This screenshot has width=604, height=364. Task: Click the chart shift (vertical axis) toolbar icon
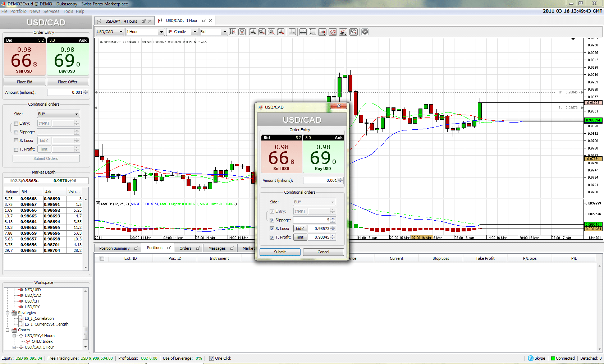click(x=233, y=32)
